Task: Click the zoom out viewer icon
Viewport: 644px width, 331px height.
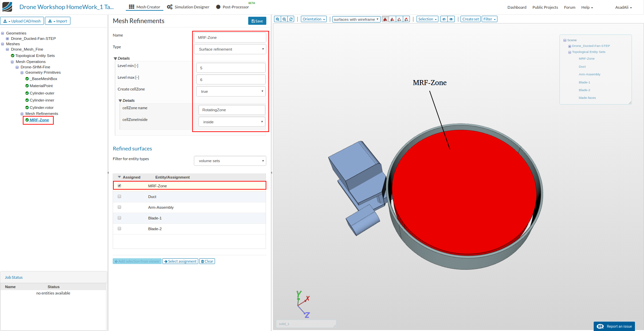Action: point(284,19)
